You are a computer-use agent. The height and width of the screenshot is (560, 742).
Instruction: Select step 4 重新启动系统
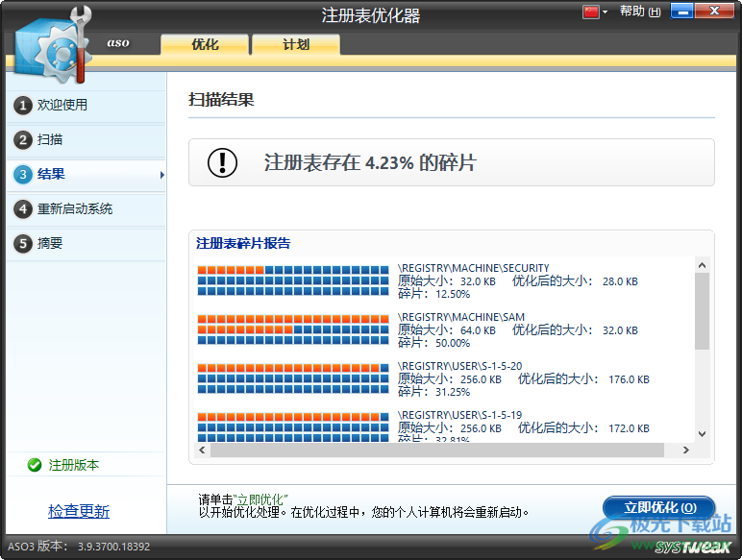click(87, 208)
